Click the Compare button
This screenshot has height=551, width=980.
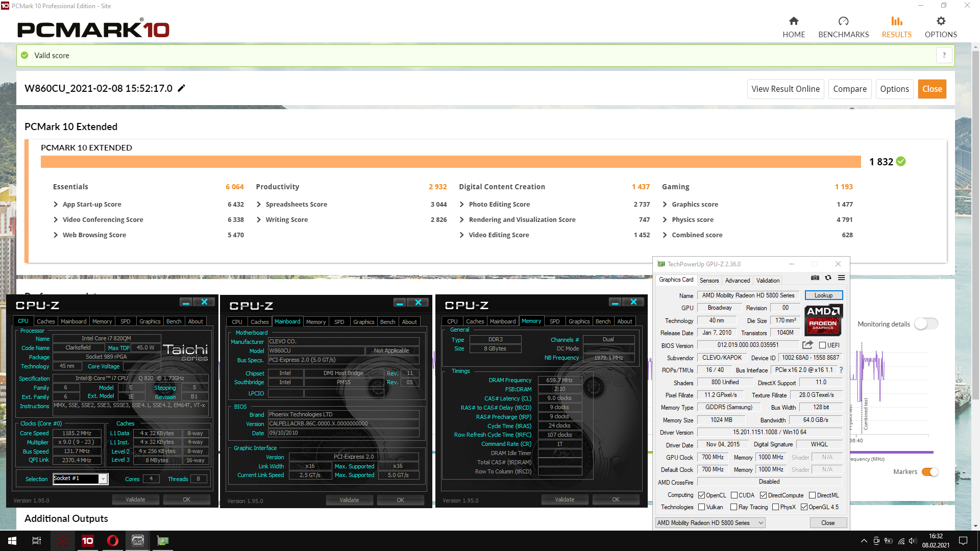pyautogui.click(x=850, y=89)
